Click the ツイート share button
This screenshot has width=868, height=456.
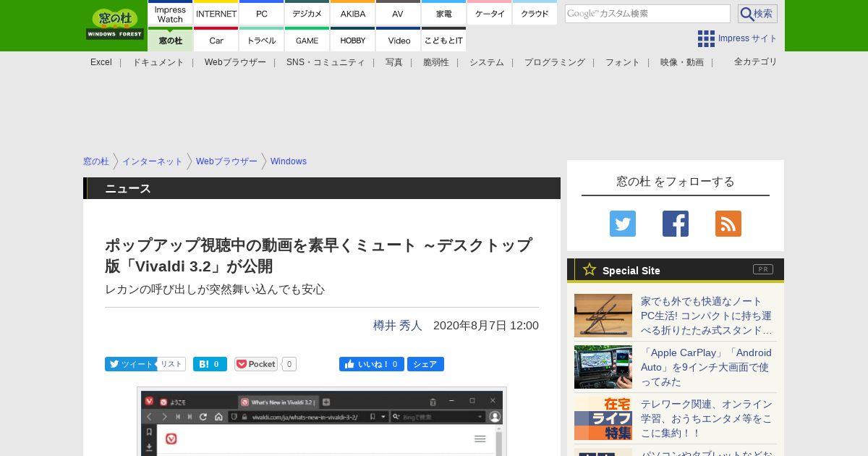[x=129, y=364]
